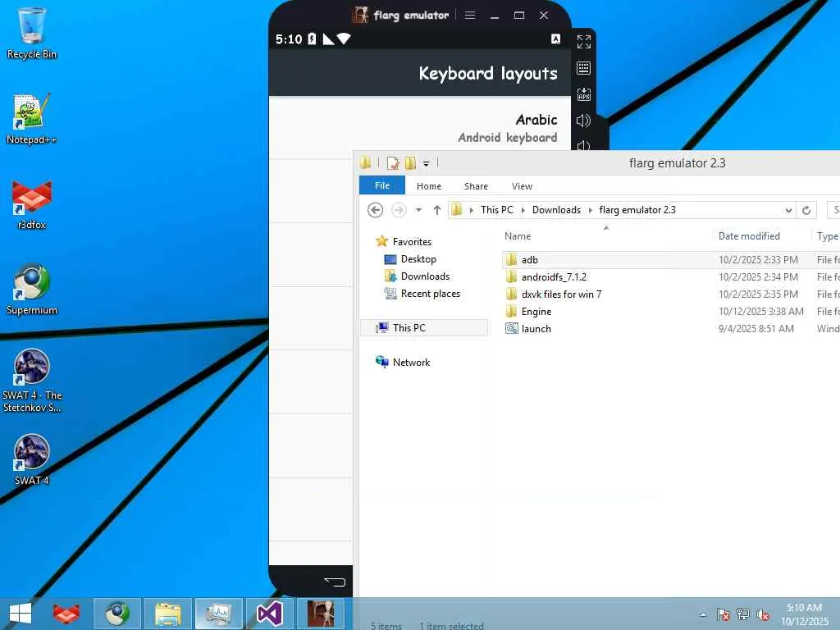Open emulator keyboard mapping icon

click(x=583, y=68)
